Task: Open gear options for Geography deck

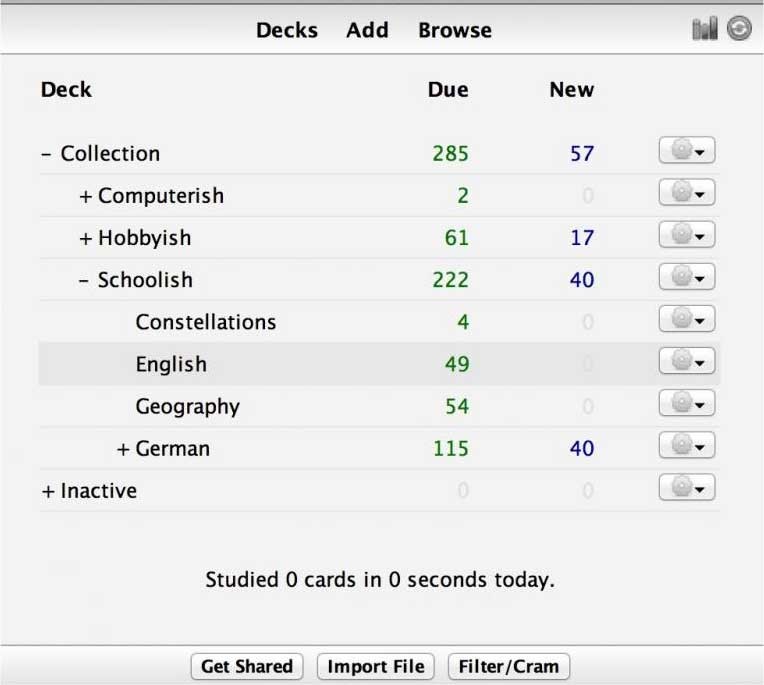Action: (687, 404)
